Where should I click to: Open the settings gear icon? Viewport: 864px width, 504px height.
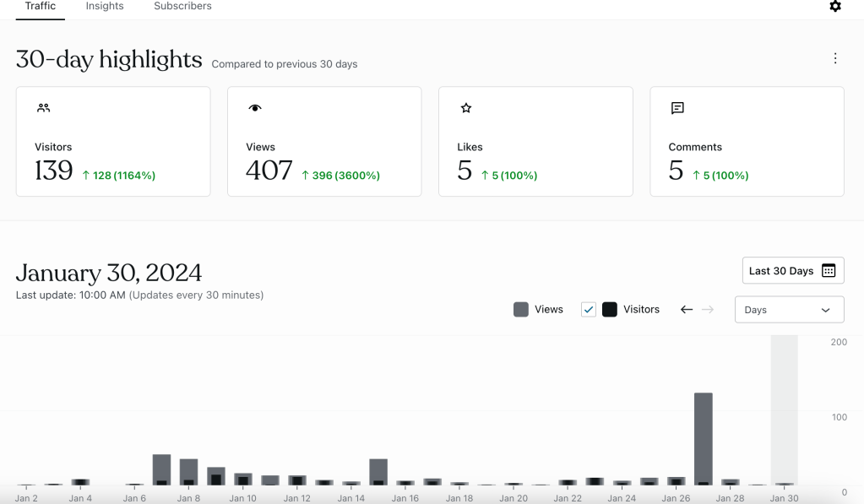tap(834, 7)
